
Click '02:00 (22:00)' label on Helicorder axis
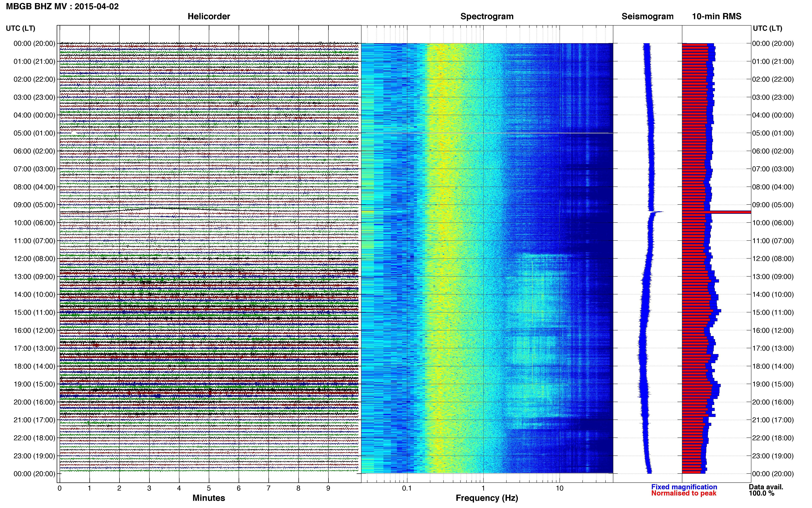[34, 79]
